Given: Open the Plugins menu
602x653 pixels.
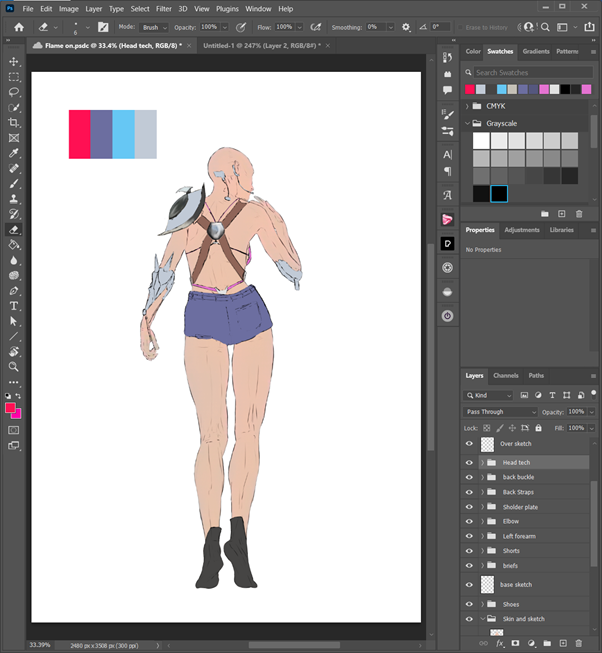Looking at the screenshot, I should coord(227,9).
